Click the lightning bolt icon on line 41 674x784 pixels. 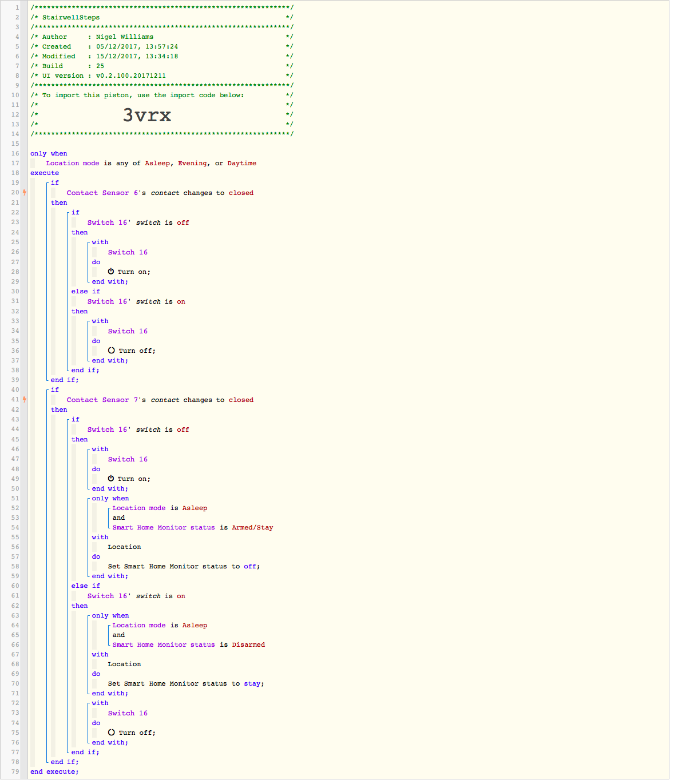point(24,400)
